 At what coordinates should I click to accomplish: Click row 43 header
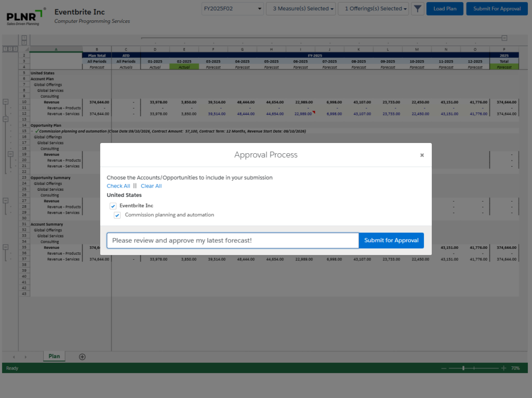[24, 294]
